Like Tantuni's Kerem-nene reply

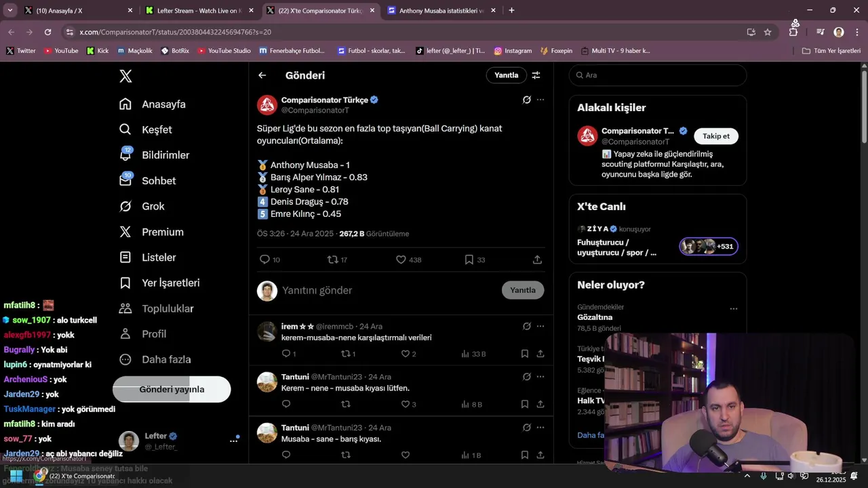pos(406,405)
